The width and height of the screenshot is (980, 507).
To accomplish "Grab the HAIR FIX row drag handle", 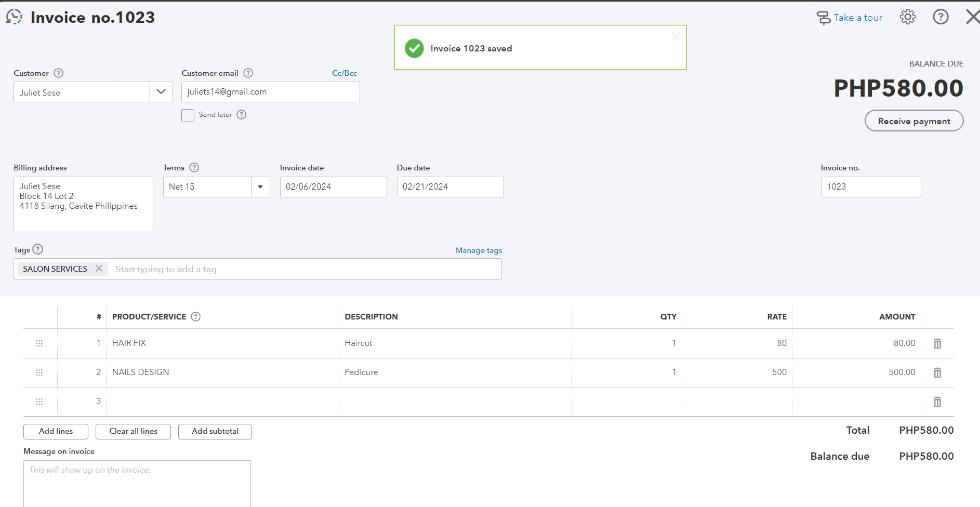I will pyautogui.click(x=39, y=343).
